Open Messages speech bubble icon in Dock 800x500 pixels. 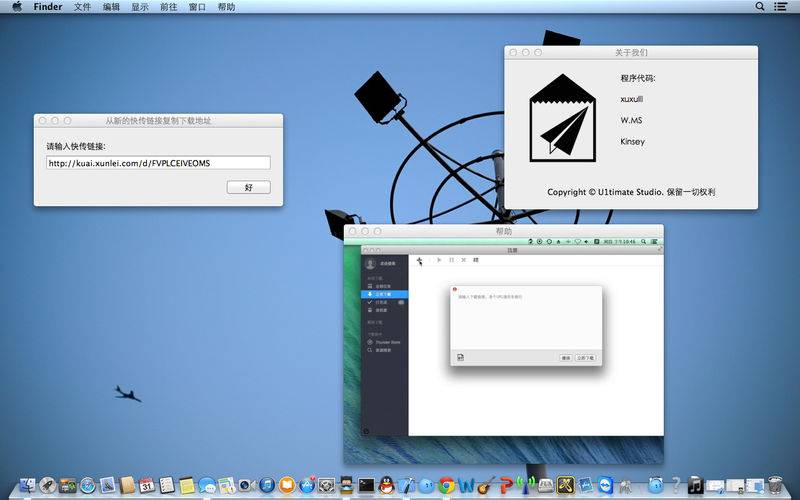(x=207, y=485)
